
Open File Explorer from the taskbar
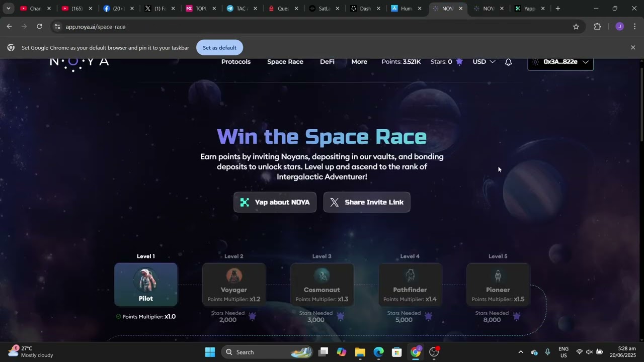[360, 352]
